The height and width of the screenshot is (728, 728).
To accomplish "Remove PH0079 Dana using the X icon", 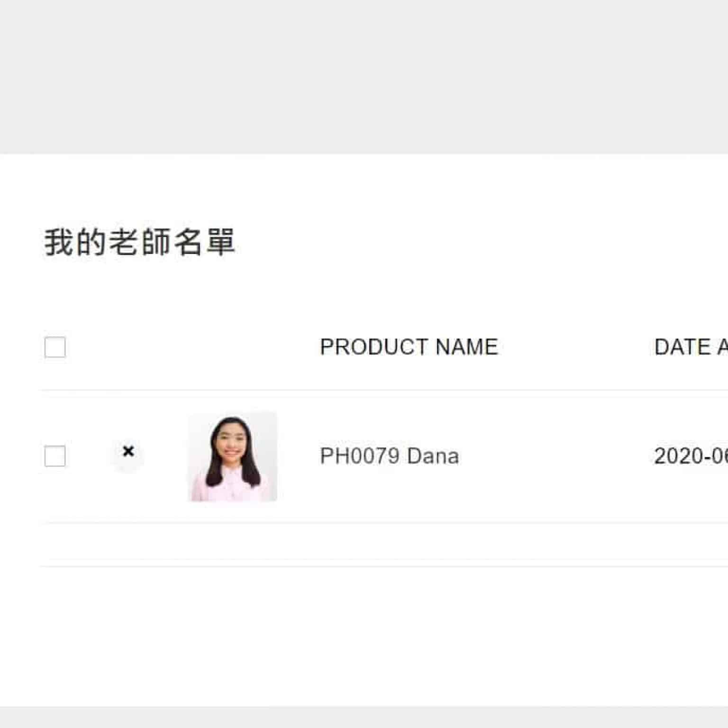I will coord(128,452).
